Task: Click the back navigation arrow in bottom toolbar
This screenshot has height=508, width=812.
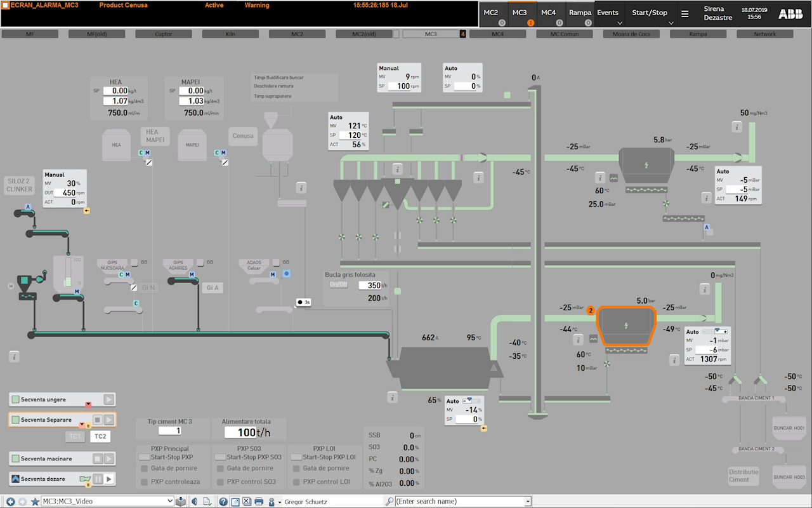Action: [10, 502]
